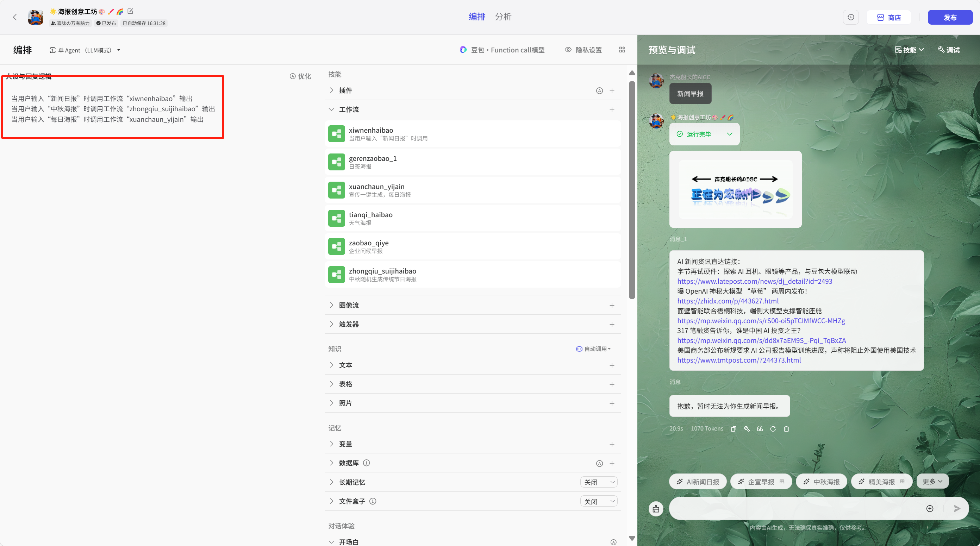Expand the 插件 section
The image size is (980, 546).
331,90
